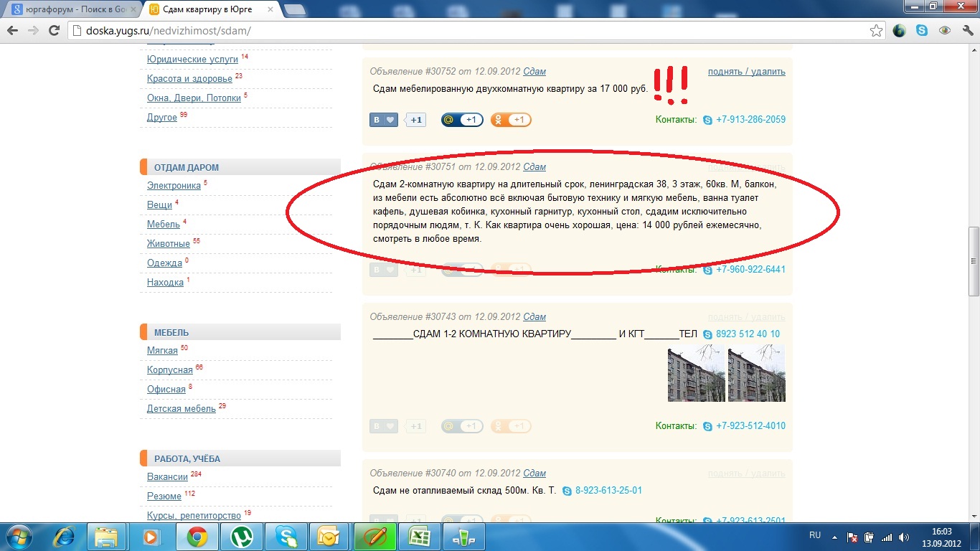Click the page vertical scrollbar thumb
The image size is (980, 551).
point(974,260)
